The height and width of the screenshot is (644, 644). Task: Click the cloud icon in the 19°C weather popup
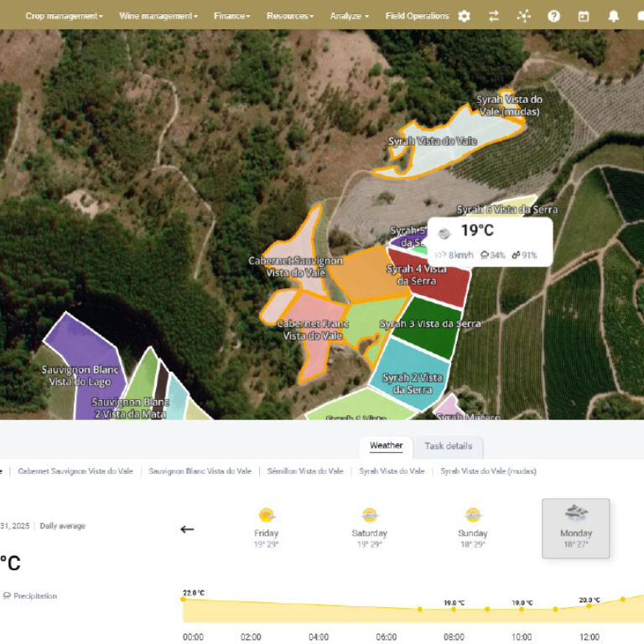[444, 234]
